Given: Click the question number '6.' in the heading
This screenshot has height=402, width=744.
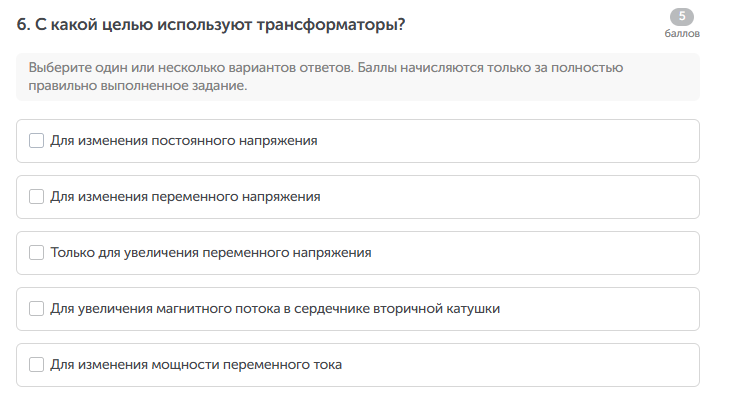Looking at the screenshot, I should [x=24, y=24].
